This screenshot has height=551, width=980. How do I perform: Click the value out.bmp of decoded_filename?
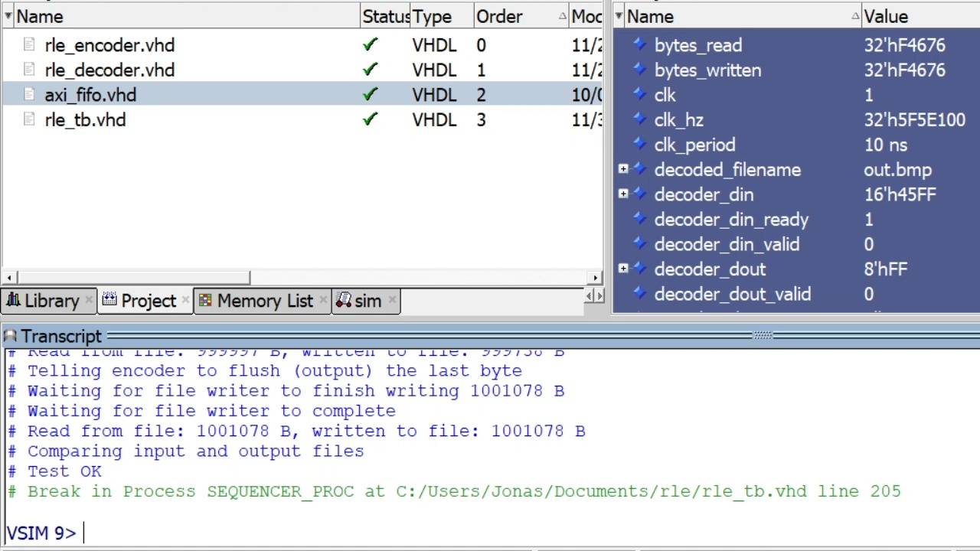tap(897, 169)
